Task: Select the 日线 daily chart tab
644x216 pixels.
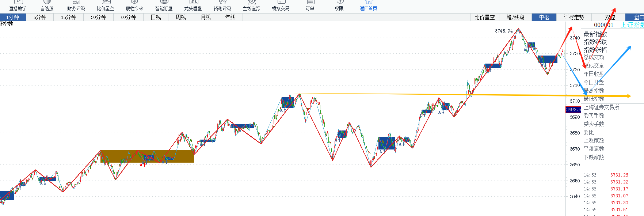Action: (156, 17)
